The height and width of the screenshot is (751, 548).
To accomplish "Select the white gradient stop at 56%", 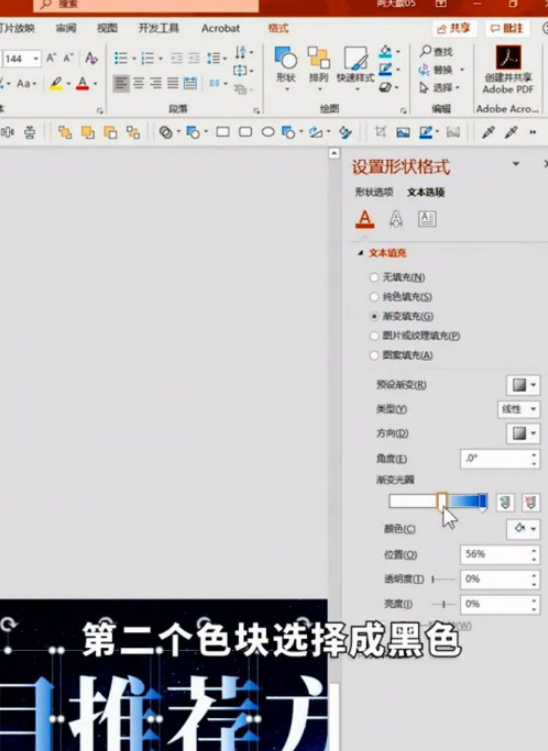I will click(442, 501).
